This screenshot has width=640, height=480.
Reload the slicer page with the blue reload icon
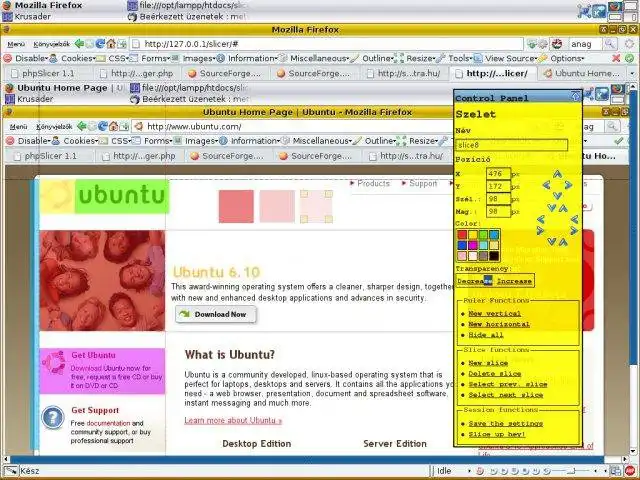[x=100, y=44]
